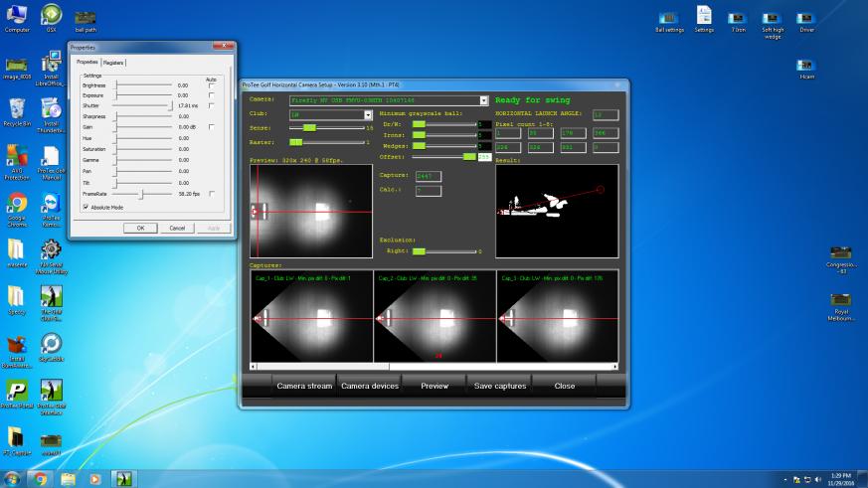Select the Properties tab
This screenshot has width=868, height=488.
[87, 63]
